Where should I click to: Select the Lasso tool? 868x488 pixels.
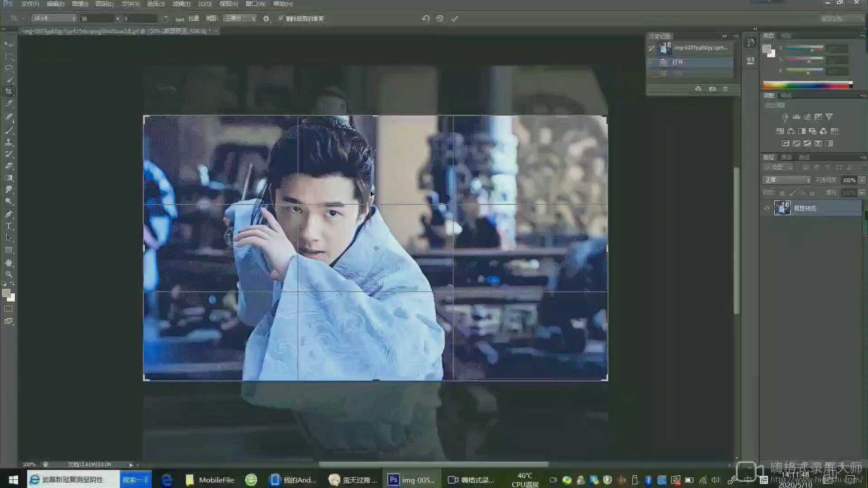(9, 68)
